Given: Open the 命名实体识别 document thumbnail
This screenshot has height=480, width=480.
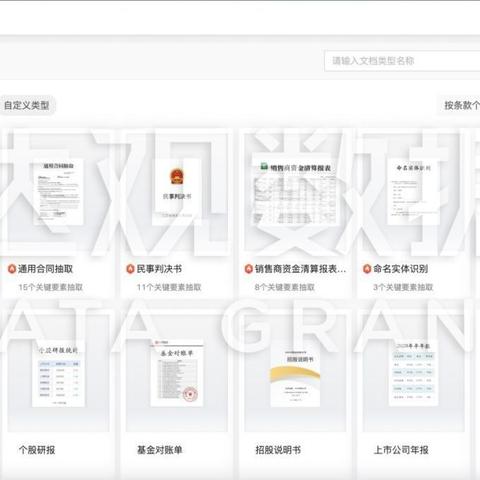Looking at the screenshot, I should 413,192.
